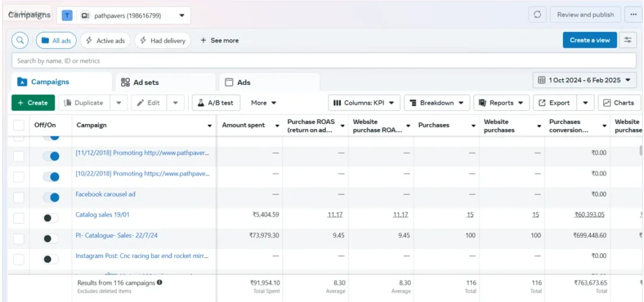Open the date range 1 Oct 2024 dropdown

pyautogui.click(x=584, y=80)
